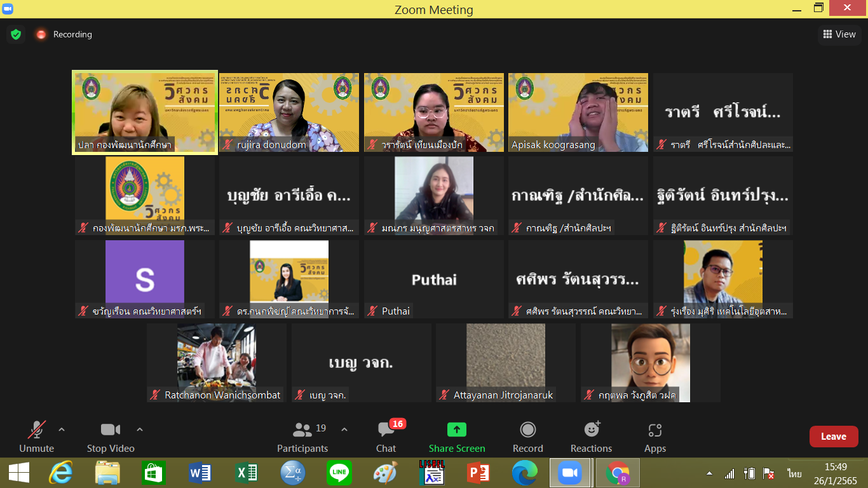Open Microsoft Edge from taskbar

[x=524, y=473]
